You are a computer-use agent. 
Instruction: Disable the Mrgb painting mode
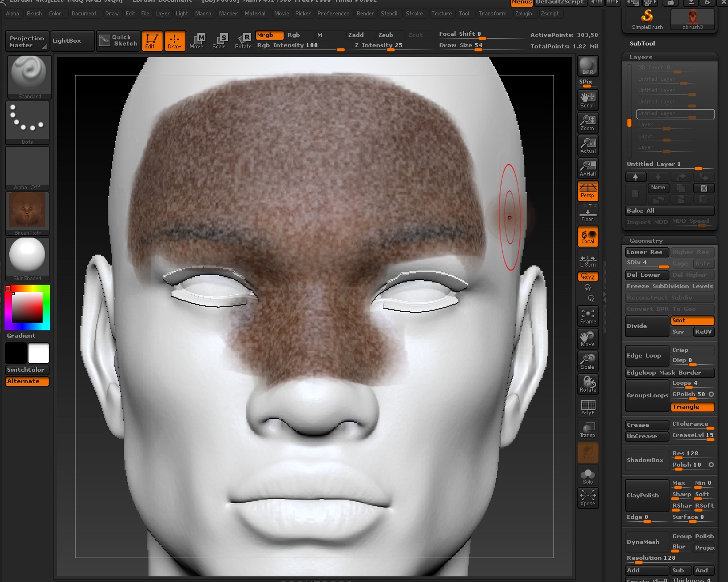[269, 35]
